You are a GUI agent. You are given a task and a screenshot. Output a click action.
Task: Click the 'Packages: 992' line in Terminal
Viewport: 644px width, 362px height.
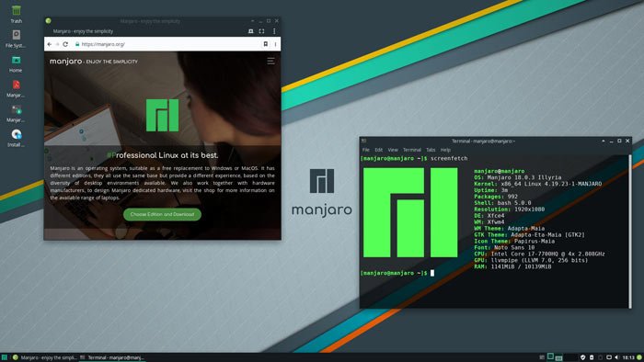pos(496,197)
